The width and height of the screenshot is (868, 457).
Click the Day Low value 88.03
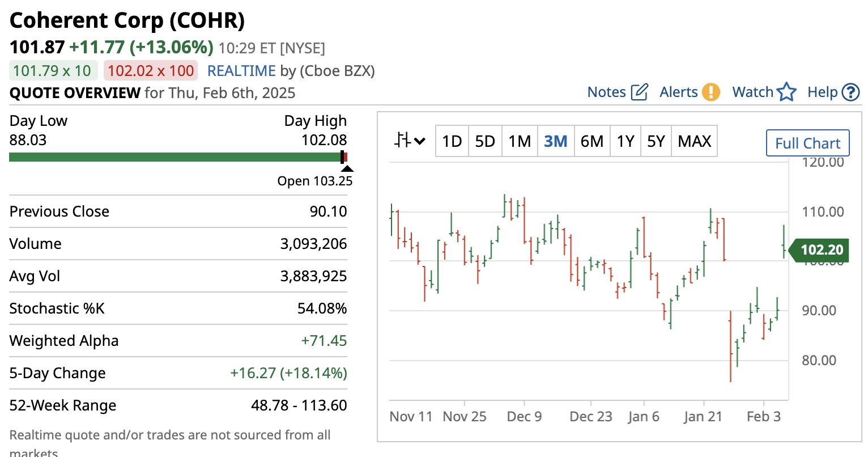(28, 140)
